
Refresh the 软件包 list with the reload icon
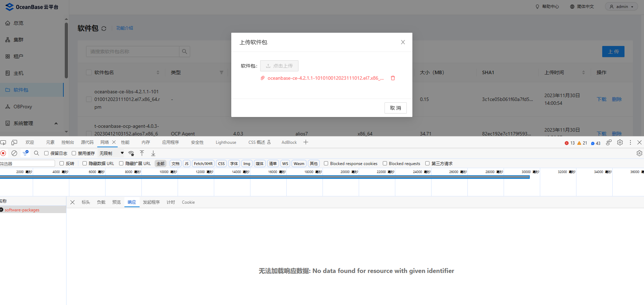(104, 29)
